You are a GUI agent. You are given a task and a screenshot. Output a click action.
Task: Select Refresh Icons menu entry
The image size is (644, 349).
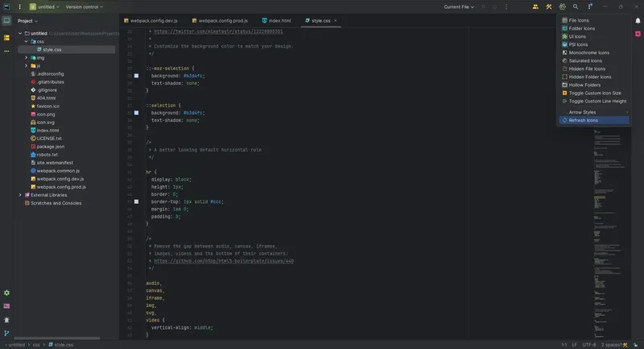(583, 120)
